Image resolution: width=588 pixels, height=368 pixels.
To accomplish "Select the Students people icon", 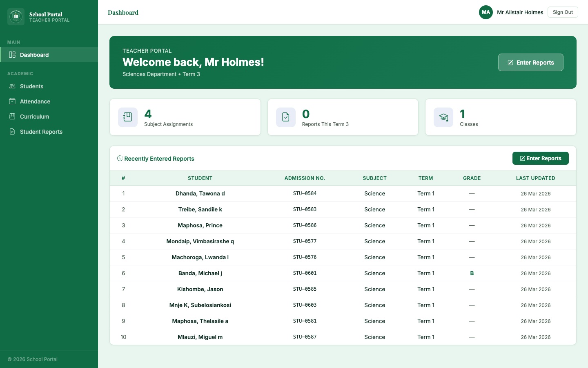I will click(12, 86).
